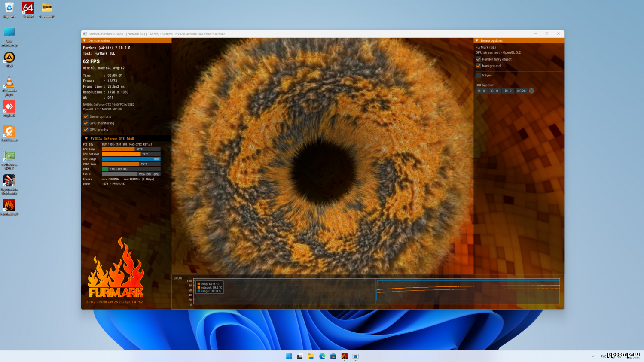Collapse the Demo monitor panel header
644x362 pixels.
85,41
